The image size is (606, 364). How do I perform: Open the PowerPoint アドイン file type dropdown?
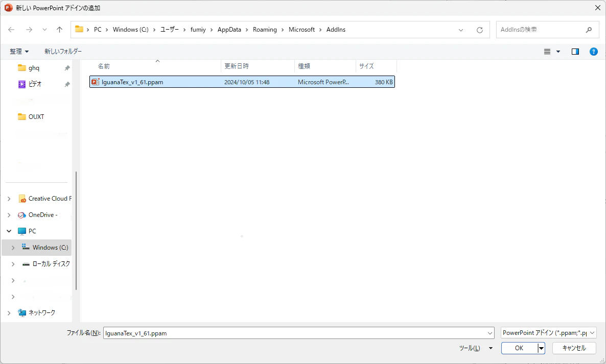click(x=548, y=333)
